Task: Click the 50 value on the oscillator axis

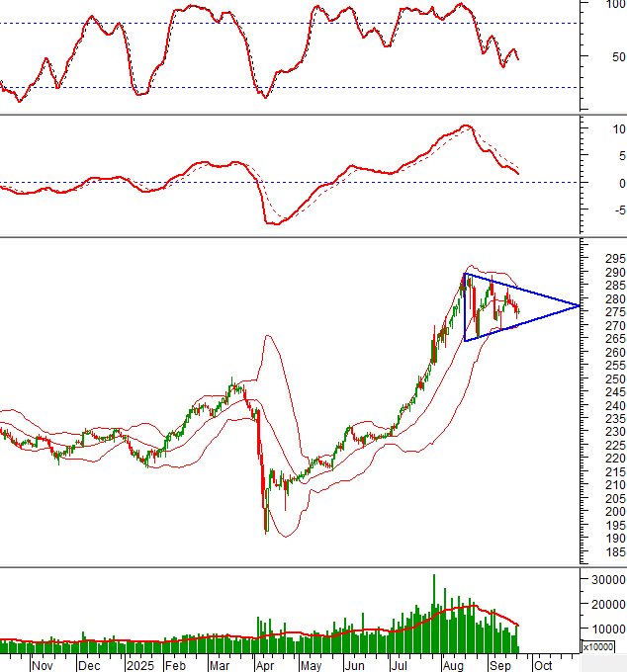Action: pyautogui.click(x=618, y=57)
